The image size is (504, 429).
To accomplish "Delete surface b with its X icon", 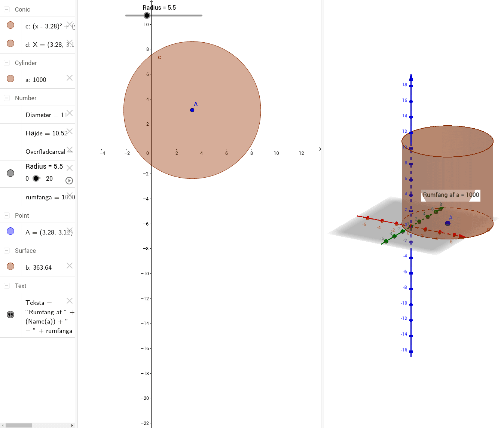I will pos(69,266).
